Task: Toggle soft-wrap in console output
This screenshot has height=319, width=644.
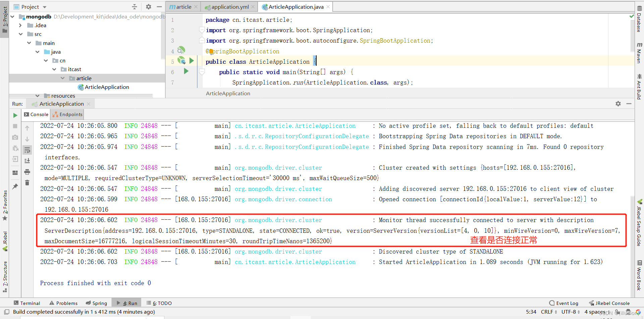Action: pyautogui.click(x=27, y=150)
